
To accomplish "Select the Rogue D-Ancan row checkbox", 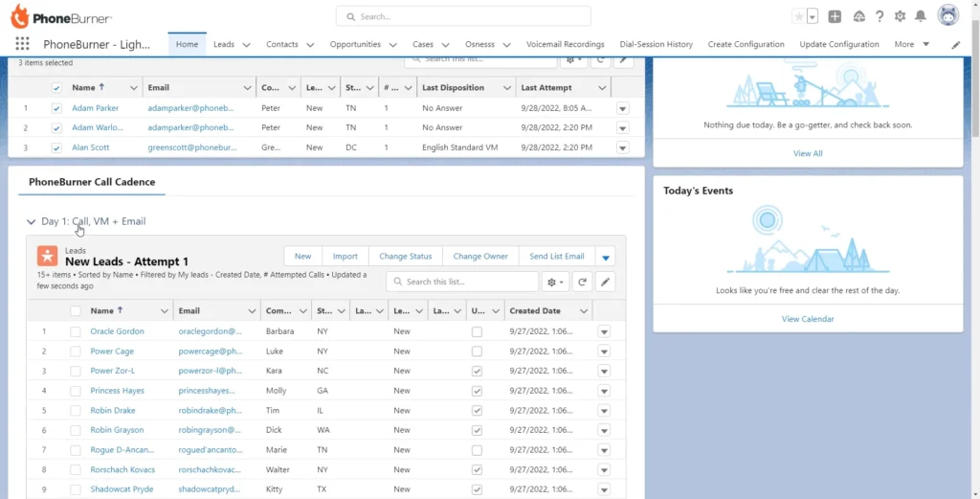I will tap(76, 450).
